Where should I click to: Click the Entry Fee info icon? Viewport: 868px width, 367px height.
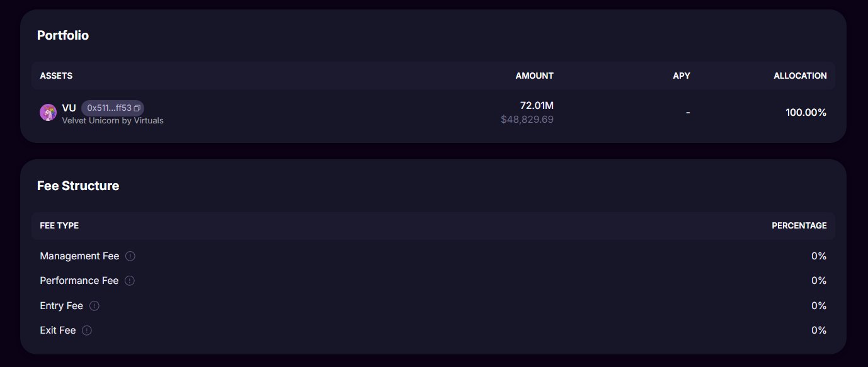point(94,306)
